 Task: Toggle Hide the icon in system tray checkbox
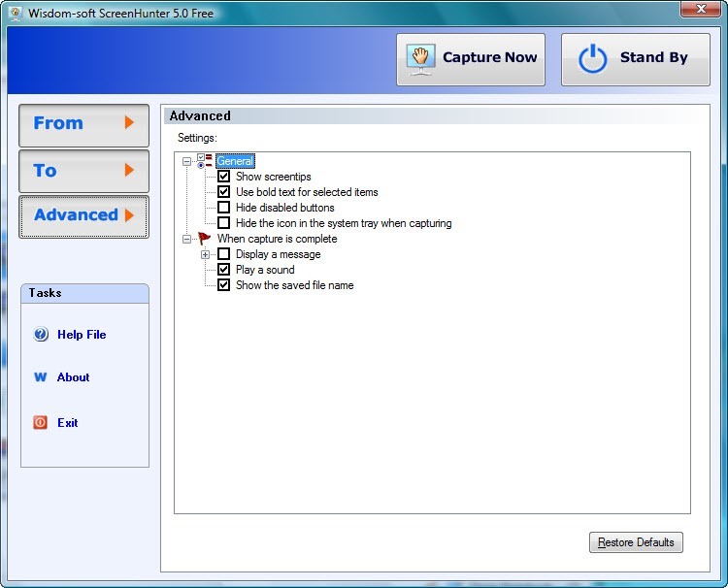tap(224, 223)
